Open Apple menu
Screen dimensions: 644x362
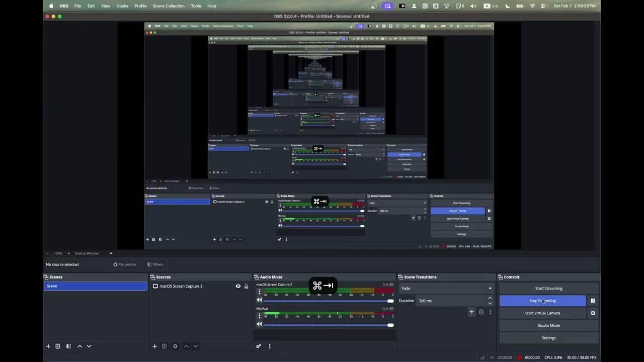click(x=51, y=6)
